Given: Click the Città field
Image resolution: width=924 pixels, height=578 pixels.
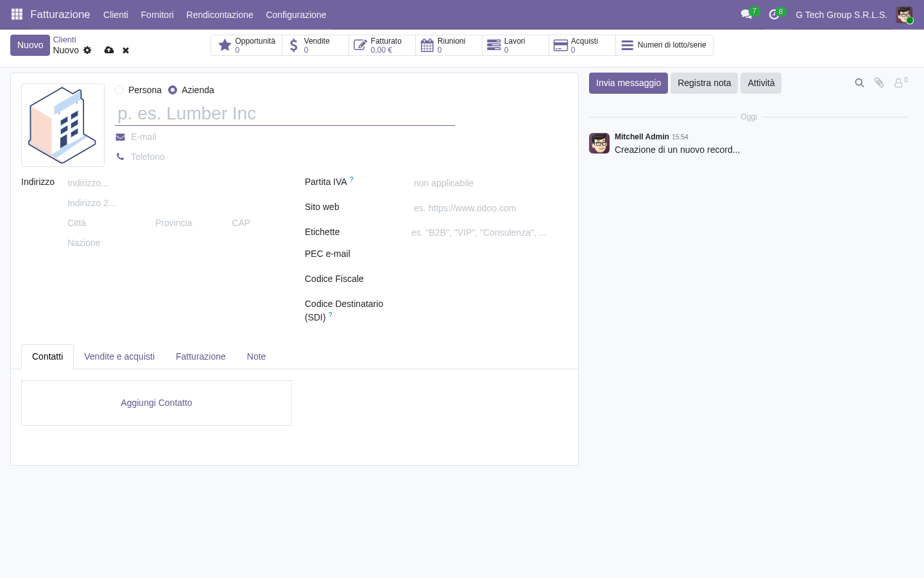Looking at the screenshot, I should tap(107, 223).
